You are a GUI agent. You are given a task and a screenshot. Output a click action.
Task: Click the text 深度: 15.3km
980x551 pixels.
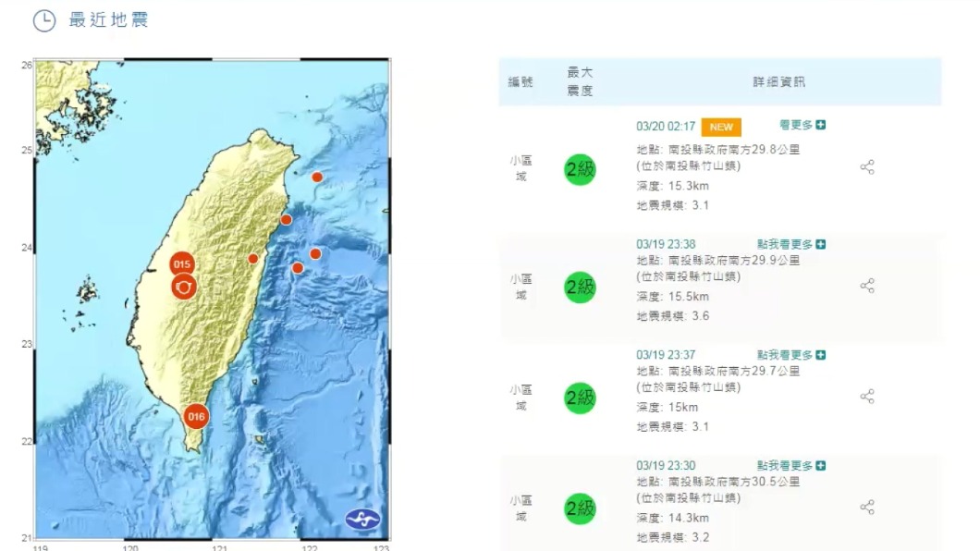[672, 186]
